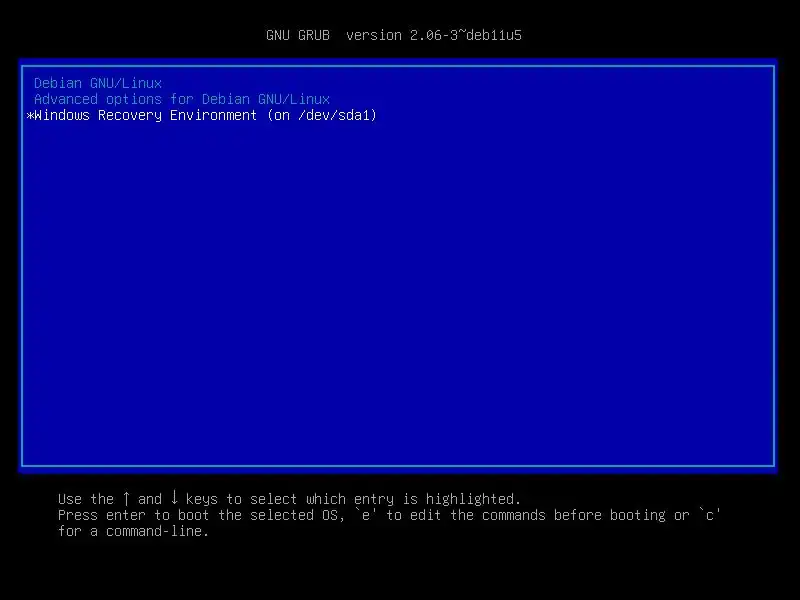Click the 'Use the ↑ and ↓ keys' hint line
Viewport: 800px width, 600px height.
(289, 498)
